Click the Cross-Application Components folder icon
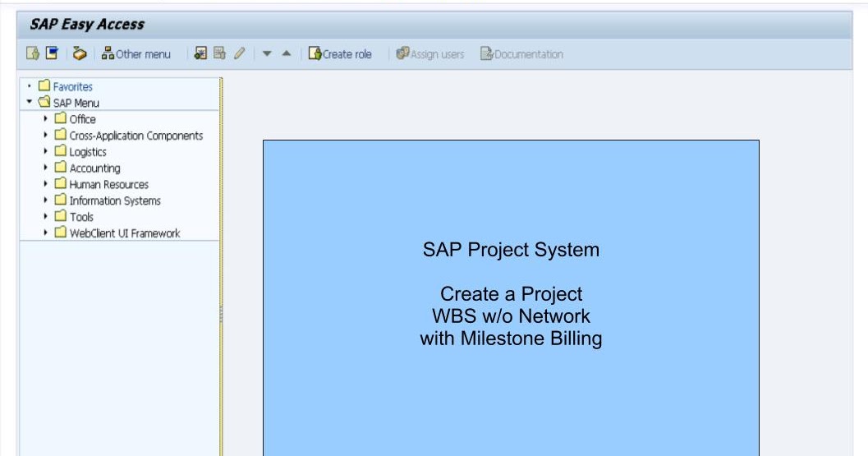The image size is (868, 456). (x=60, y=135)
